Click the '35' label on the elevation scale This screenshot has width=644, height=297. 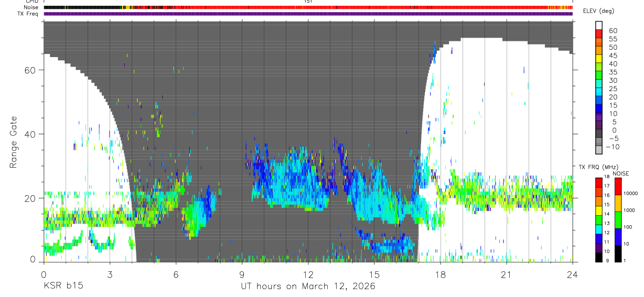point(612,72)
